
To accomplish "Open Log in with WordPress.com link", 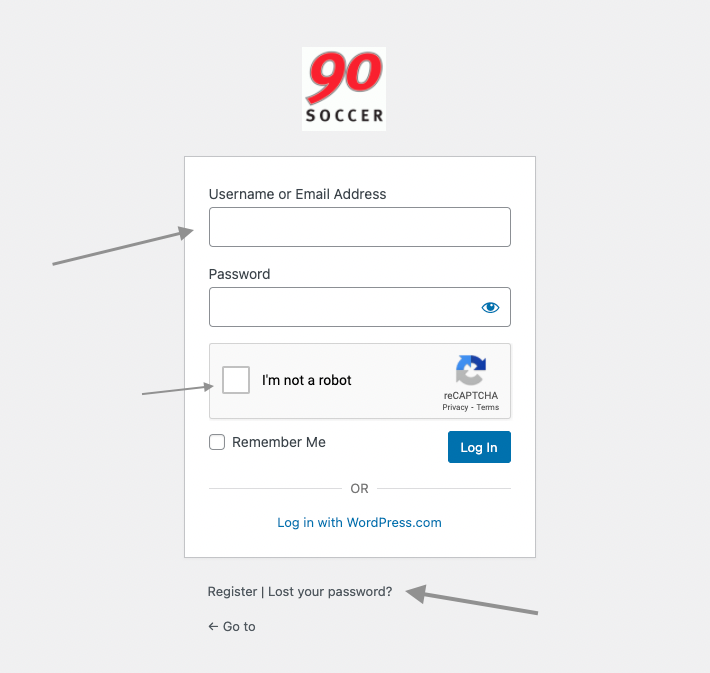I will click(x=359, y=523).
